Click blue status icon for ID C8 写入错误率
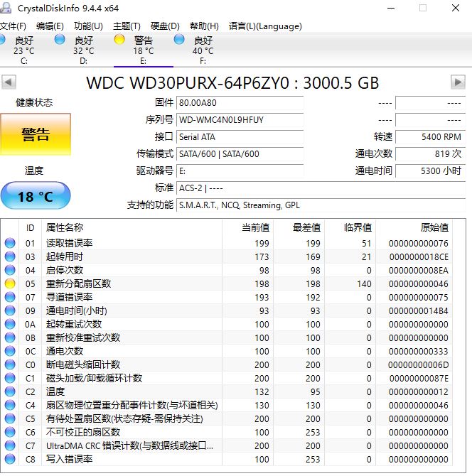The height and width of the screenshot is (476, 472). pos(10,459)
